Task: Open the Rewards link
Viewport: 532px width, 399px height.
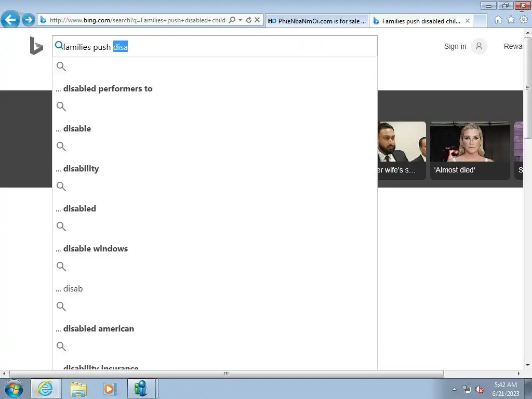Action: [513, 46]
